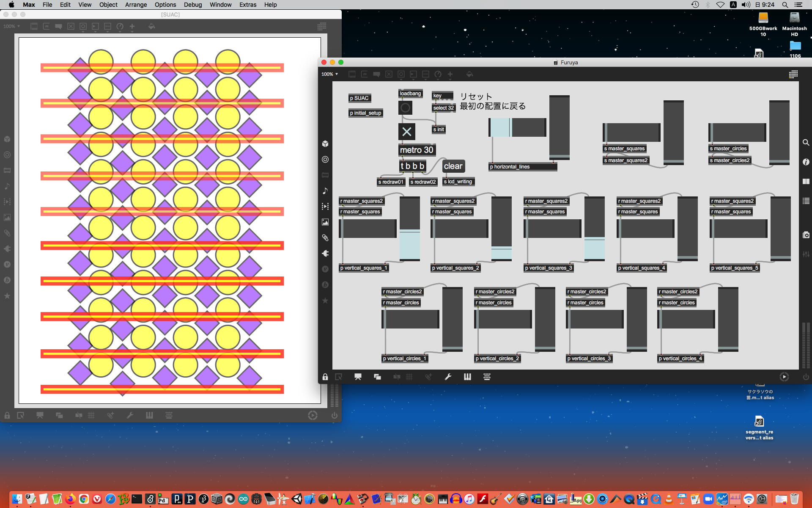
Task: Click the paint bucket format icon
Action: (x=469, y=74)
